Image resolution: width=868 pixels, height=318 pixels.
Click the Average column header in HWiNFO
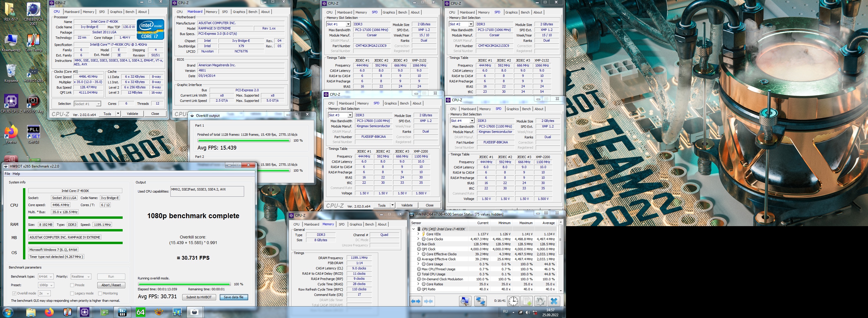[548, 223]
